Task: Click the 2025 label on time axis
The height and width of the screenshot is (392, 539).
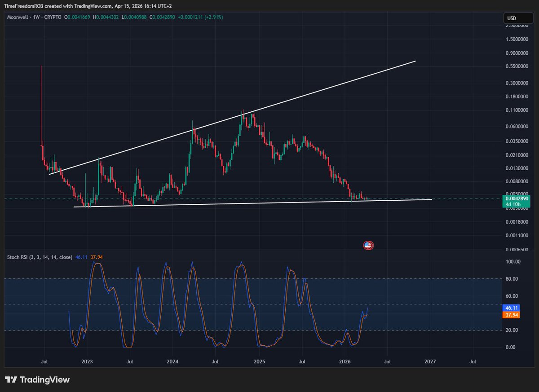Action: (260, 361)
